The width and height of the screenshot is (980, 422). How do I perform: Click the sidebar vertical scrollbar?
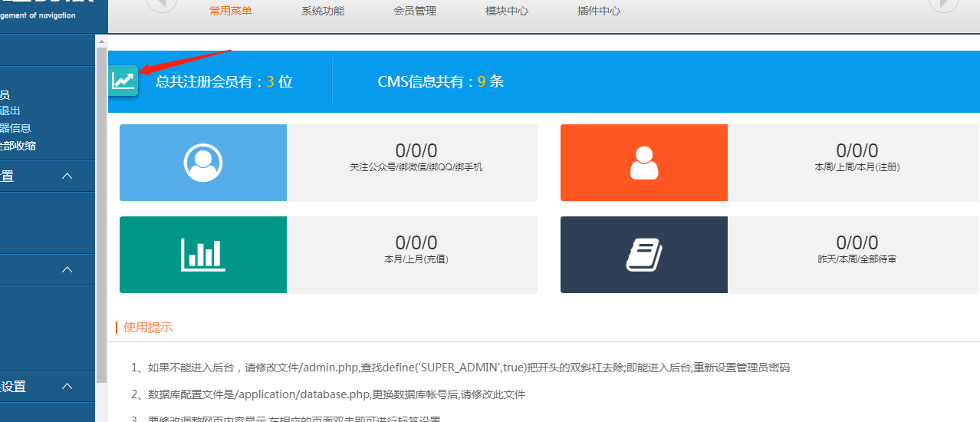coord(101,215)
